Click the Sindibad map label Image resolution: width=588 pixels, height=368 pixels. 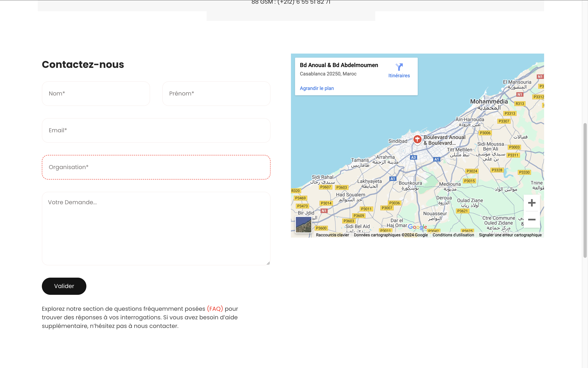(x=398, y=141)
